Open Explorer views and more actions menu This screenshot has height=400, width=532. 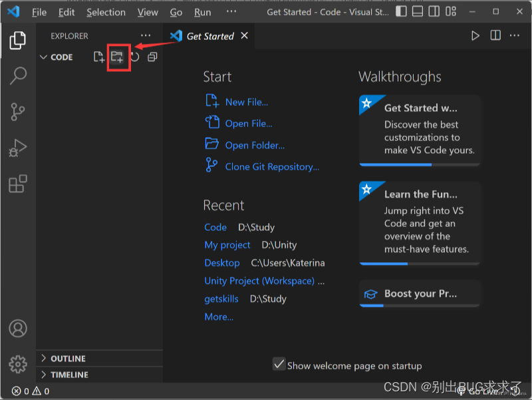[146, 36]
